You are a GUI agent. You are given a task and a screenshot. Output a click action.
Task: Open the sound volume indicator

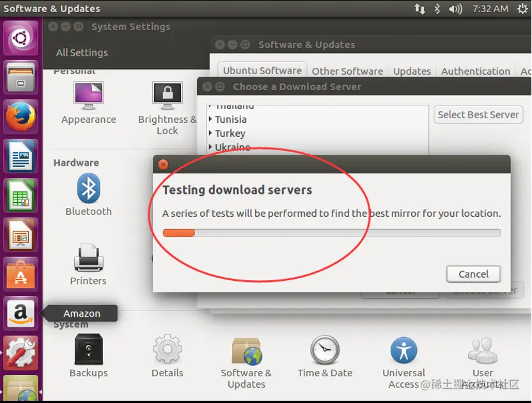pos(455,8)
